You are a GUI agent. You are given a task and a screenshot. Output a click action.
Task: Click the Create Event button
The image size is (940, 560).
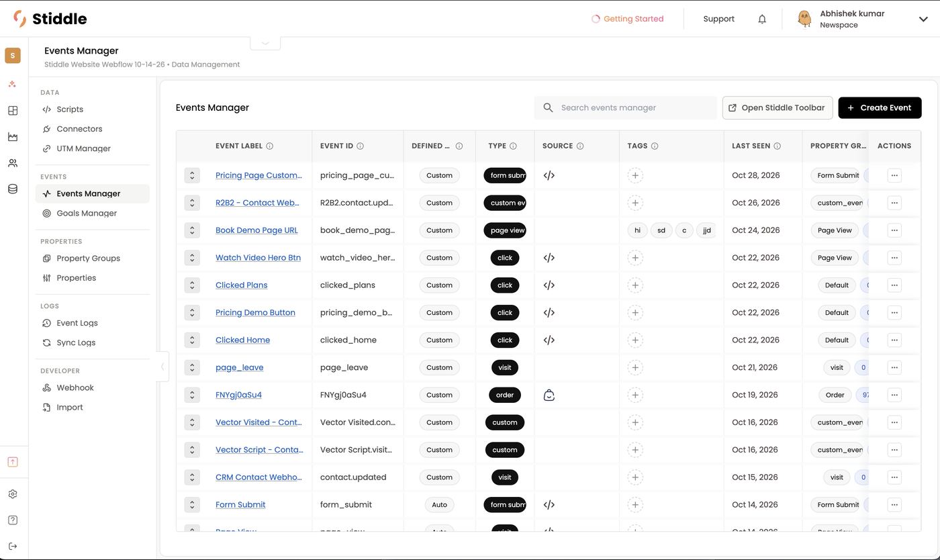point(880,107)
